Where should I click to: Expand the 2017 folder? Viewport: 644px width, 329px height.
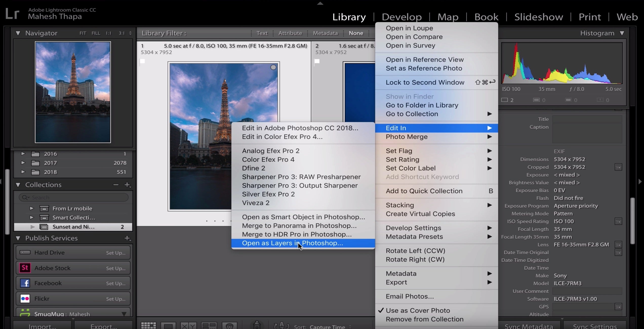coord(23,163)
